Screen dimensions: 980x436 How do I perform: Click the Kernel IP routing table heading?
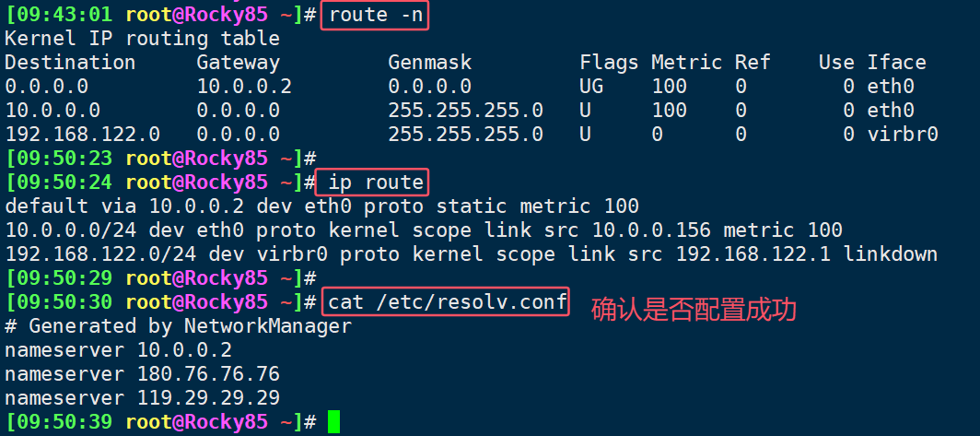142,39
